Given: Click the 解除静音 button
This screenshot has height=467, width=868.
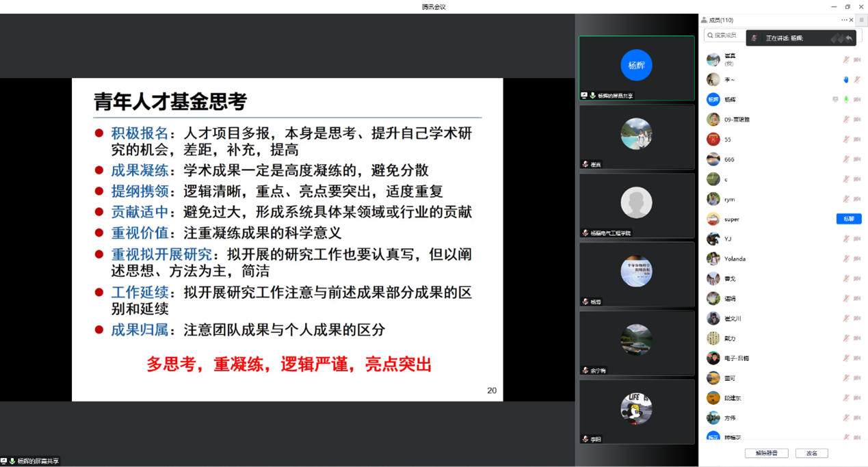Looking at the screenshot, I should tap(766, 453).
